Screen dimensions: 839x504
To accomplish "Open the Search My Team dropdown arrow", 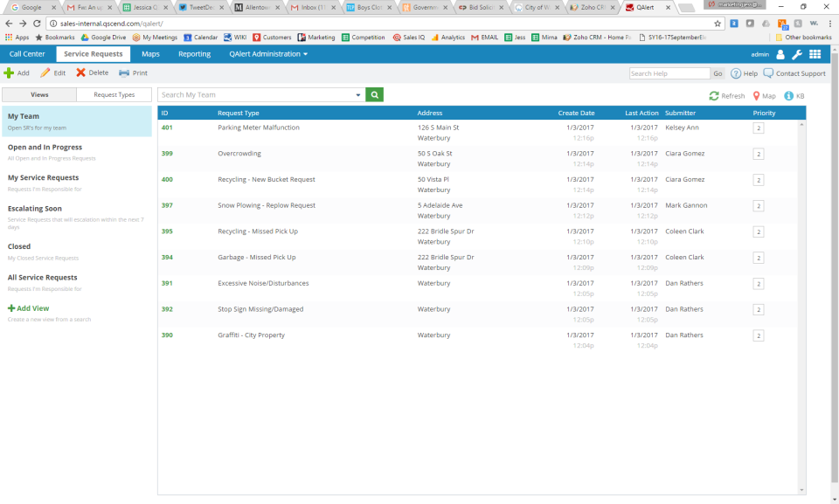I will tap(358, 93).
